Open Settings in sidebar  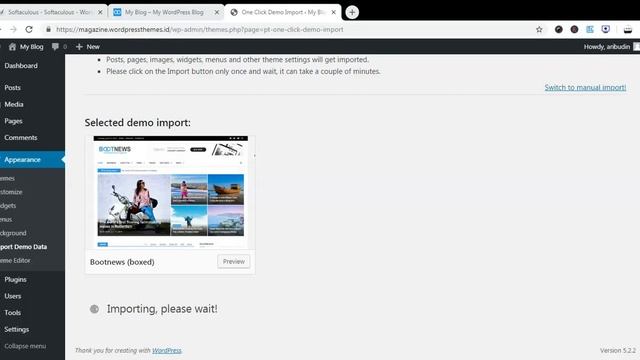17,329
